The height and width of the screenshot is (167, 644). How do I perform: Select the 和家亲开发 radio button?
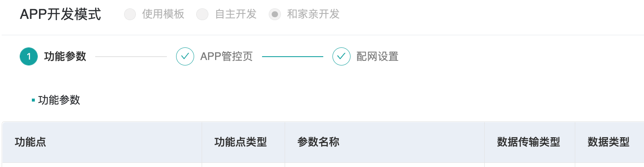click(275, 14)
